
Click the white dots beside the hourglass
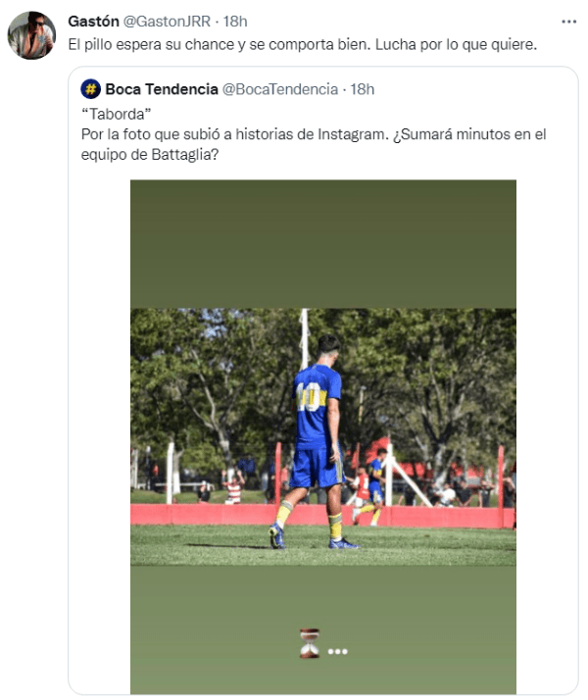338,651
